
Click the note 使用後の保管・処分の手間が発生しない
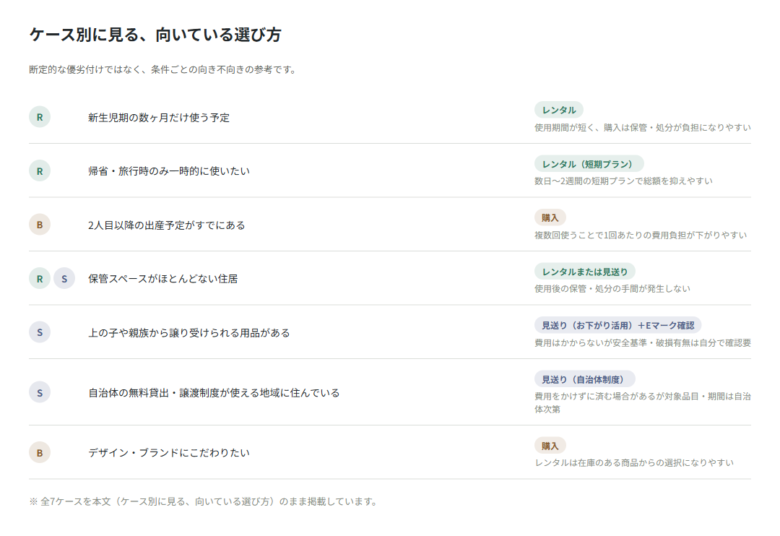pos(612,289)
